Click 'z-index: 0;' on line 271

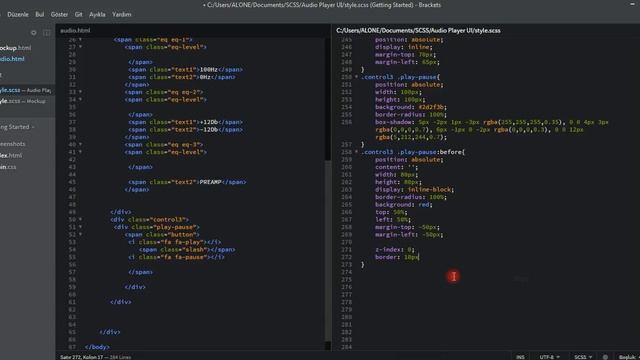tap(395, 249)
